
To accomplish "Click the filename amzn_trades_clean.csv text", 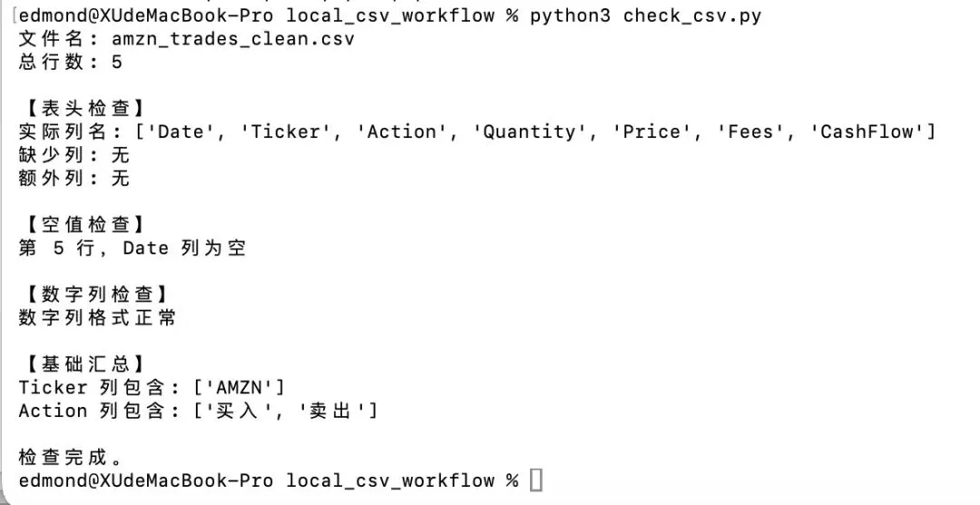I will coord(233,39).
